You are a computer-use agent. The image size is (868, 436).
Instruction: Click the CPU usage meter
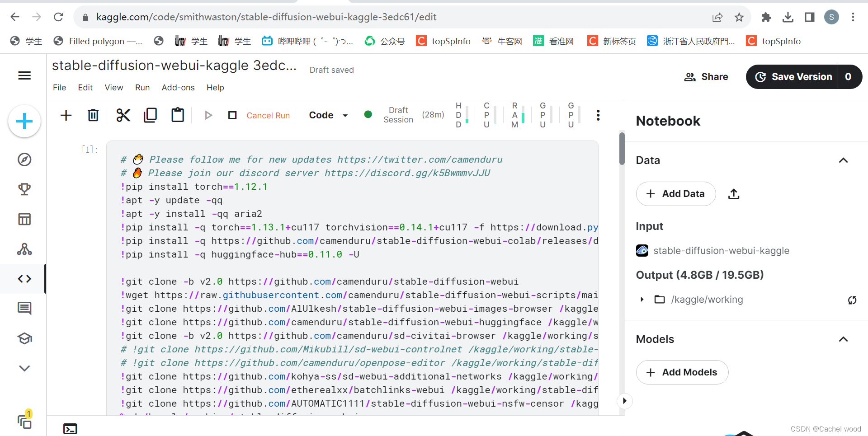tap(490, 115)
